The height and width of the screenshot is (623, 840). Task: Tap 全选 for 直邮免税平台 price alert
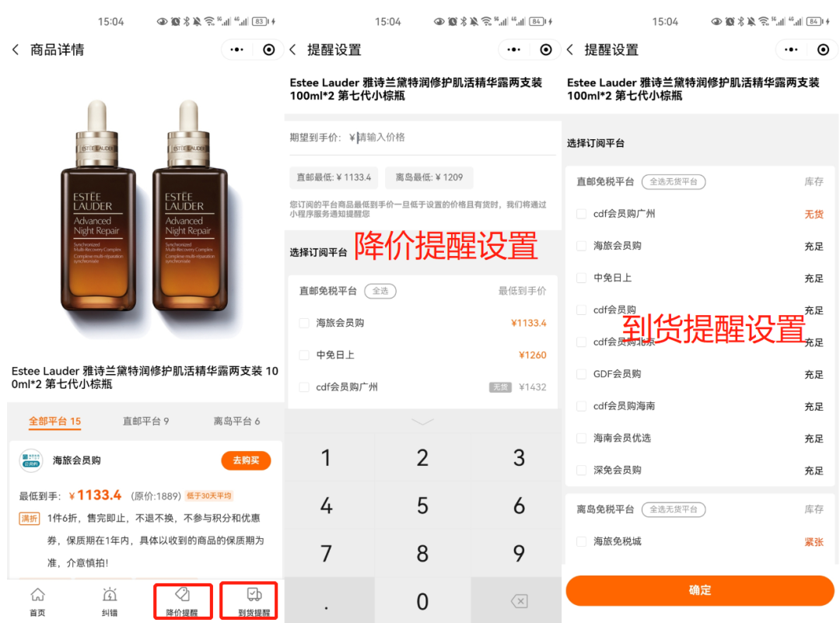380,291
